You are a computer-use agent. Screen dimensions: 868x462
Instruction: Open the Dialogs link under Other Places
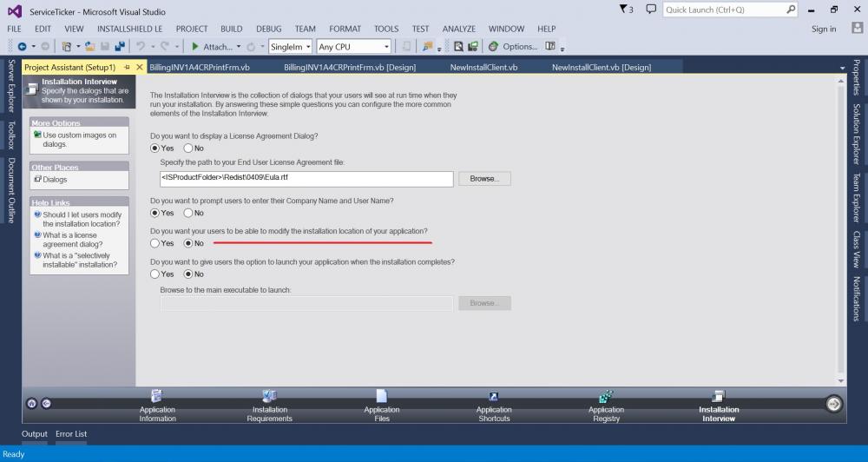pyautogui.click(x=55, y=180)
